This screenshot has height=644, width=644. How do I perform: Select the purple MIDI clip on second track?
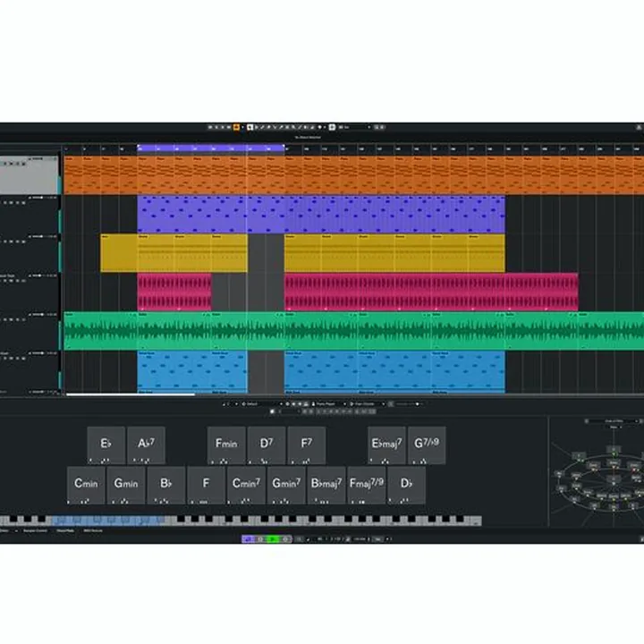pyautogui.click(x=321, y=215)
